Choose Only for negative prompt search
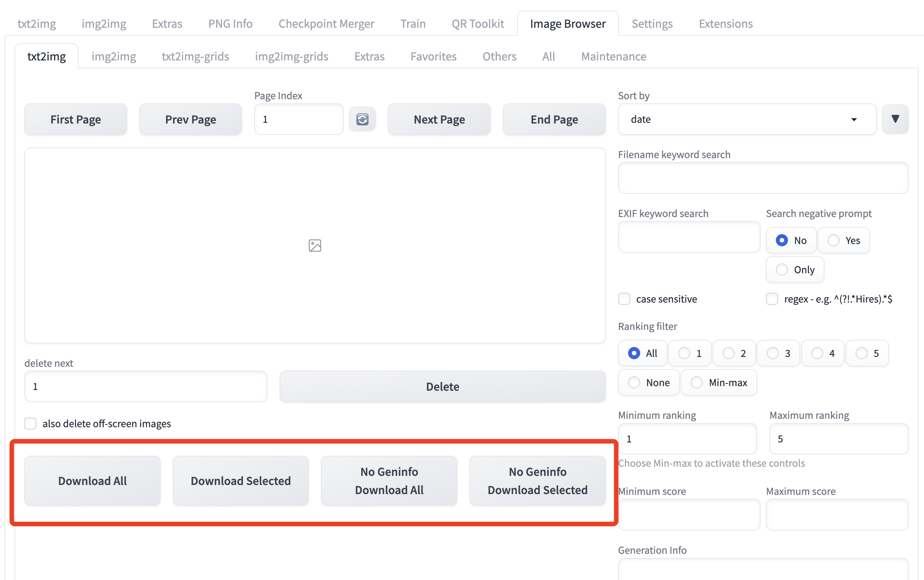The image size is (924, 580). [x=782, y=270]
